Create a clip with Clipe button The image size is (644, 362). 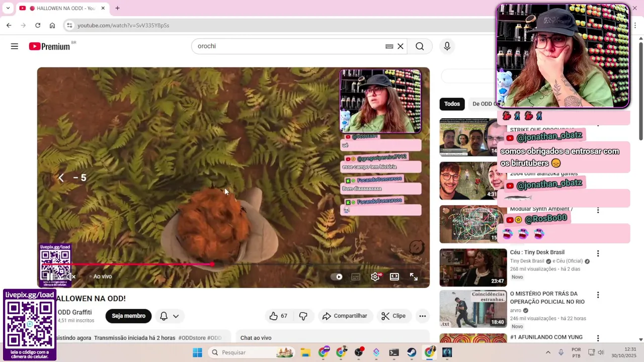click(393, 316)
